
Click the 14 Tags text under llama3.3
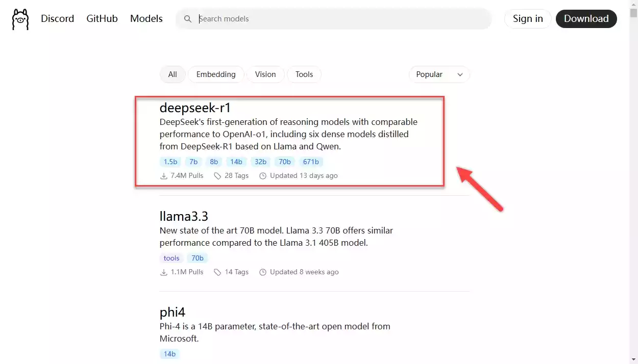click(x=236, y=272)
